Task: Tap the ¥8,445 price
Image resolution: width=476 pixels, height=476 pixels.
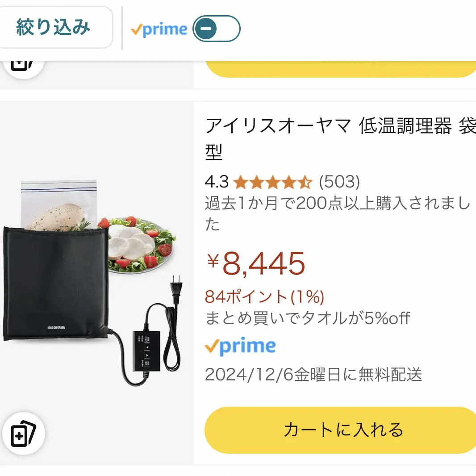Action: (x=256, y=263)
